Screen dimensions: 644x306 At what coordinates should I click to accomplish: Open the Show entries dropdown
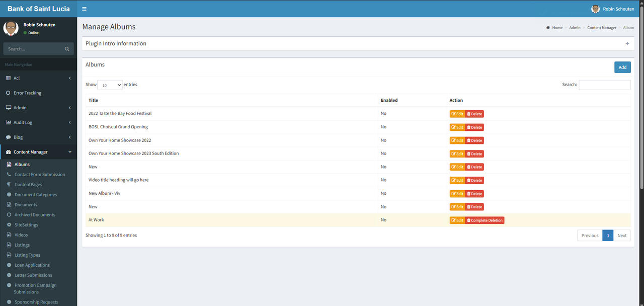[110, 85]
